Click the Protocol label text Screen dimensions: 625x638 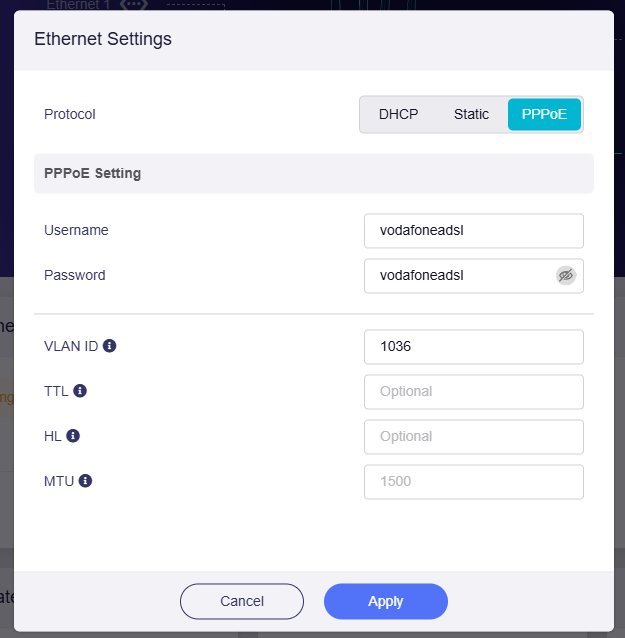(x=70, y=114)
